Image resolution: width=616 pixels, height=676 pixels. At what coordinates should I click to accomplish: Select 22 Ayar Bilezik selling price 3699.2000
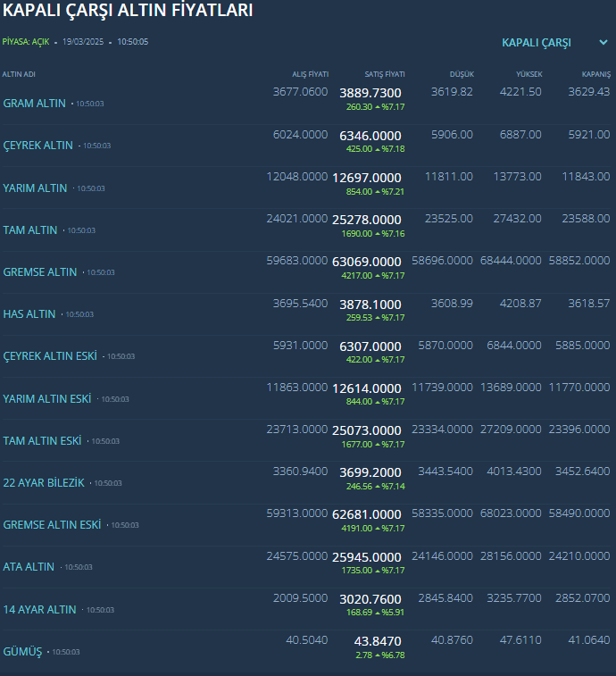[x=370, y=472]
